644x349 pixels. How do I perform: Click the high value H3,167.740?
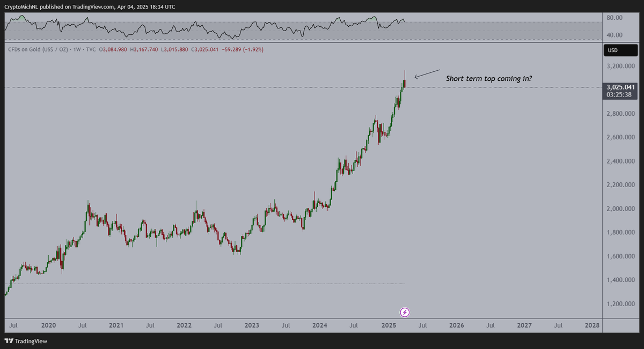pos(144,49)
